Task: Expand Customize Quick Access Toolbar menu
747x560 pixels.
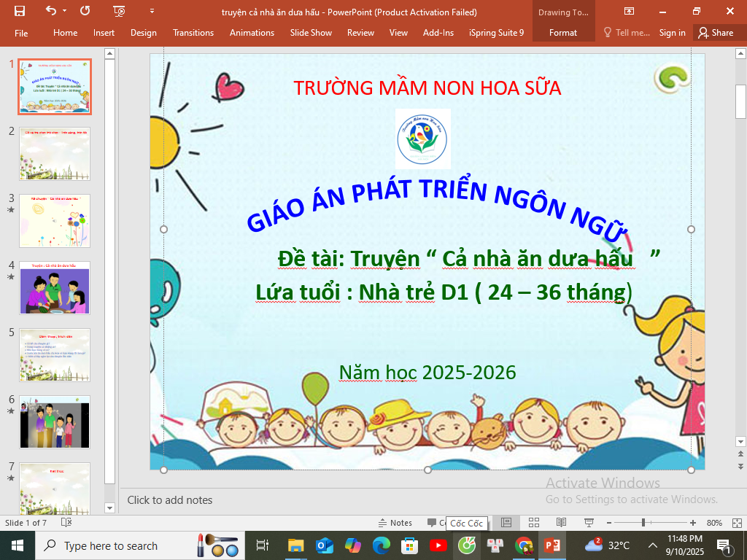Action: coord(152,11)
